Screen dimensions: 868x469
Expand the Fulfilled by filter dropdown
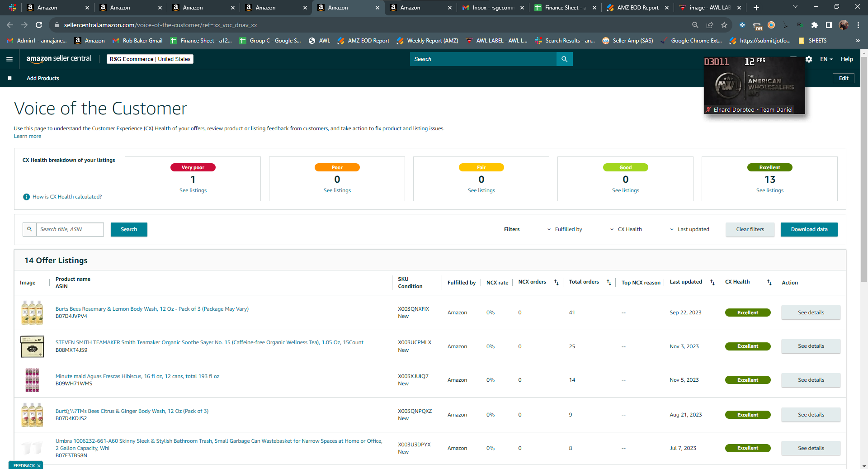[x=565, y=229]
